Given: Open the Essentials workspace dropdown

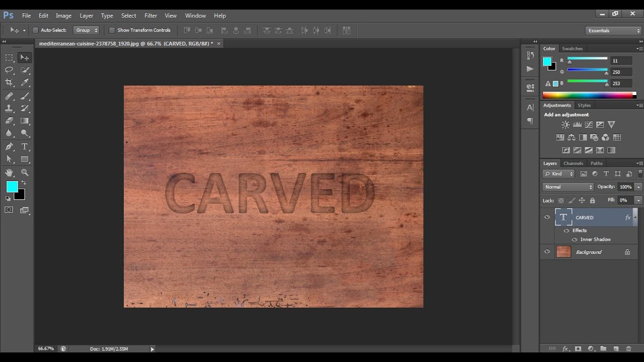Looking at the screenshot, I should click(613, 31).
